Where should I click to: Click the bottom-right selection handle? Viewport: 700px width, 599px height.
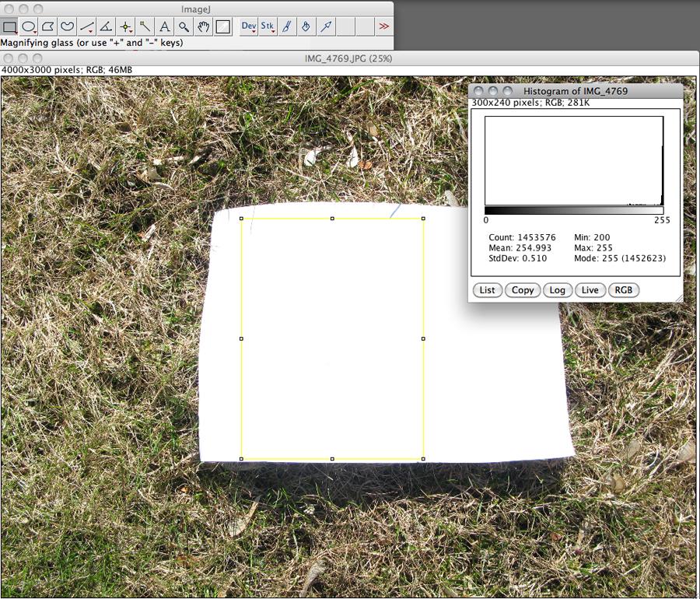423,459
